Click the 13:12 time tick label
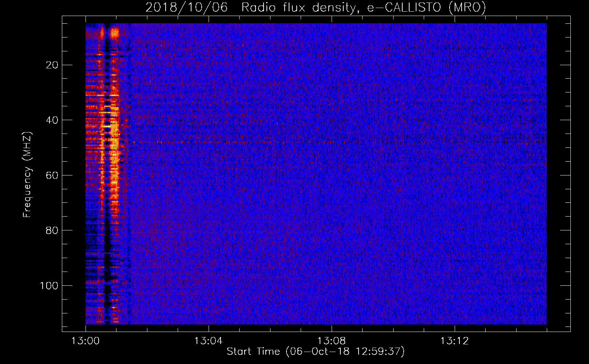This screenshot has width=589, height=364. click(x=455, y=341)
